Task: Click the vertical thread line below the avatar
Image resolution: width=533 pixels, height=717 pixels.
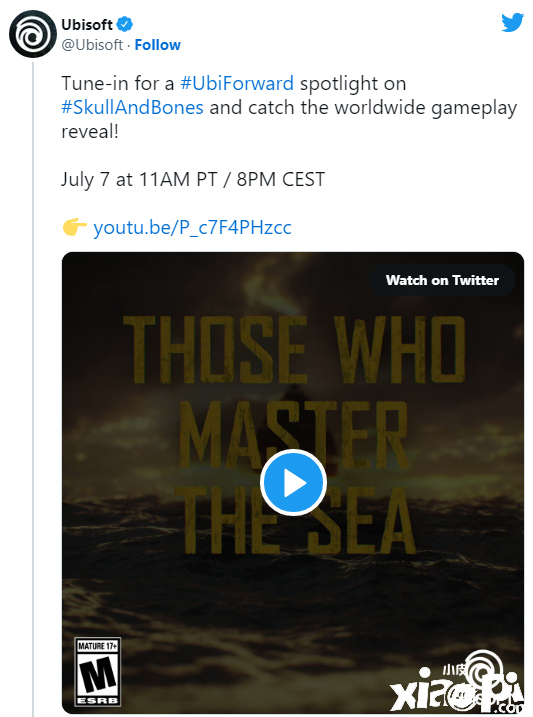Action: point(33,389)
